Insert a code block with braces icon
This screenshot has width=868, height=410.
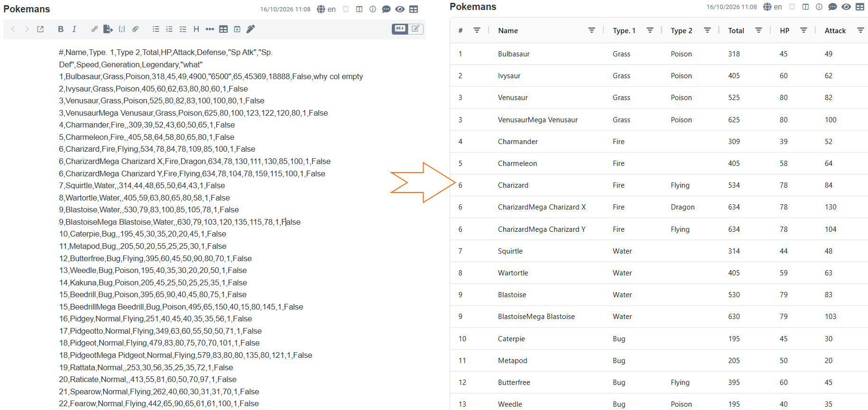click(x=122, y=29)
